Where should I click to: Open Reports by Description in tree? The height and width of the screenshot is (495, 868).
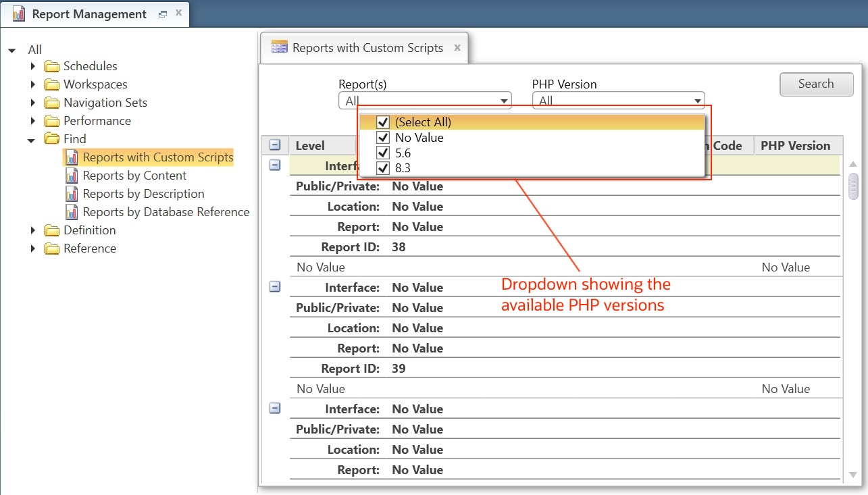pos(143,194)
